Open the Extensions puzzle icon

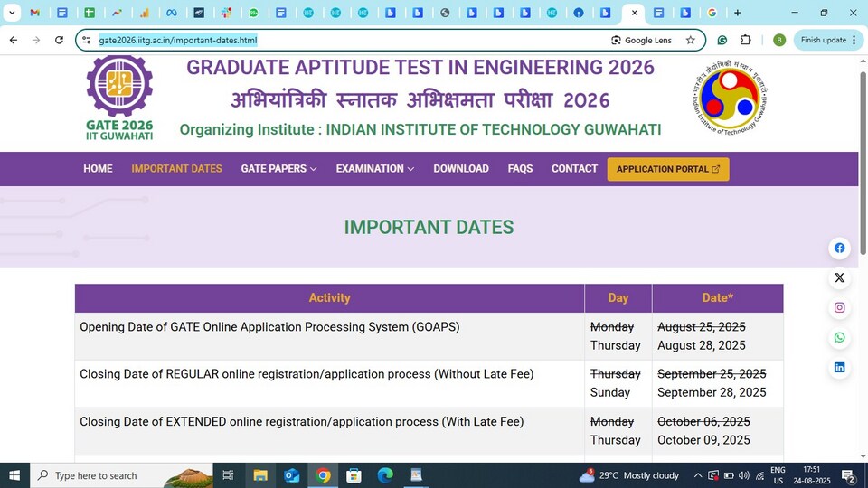pyautogui.click(x=746, y=40)
